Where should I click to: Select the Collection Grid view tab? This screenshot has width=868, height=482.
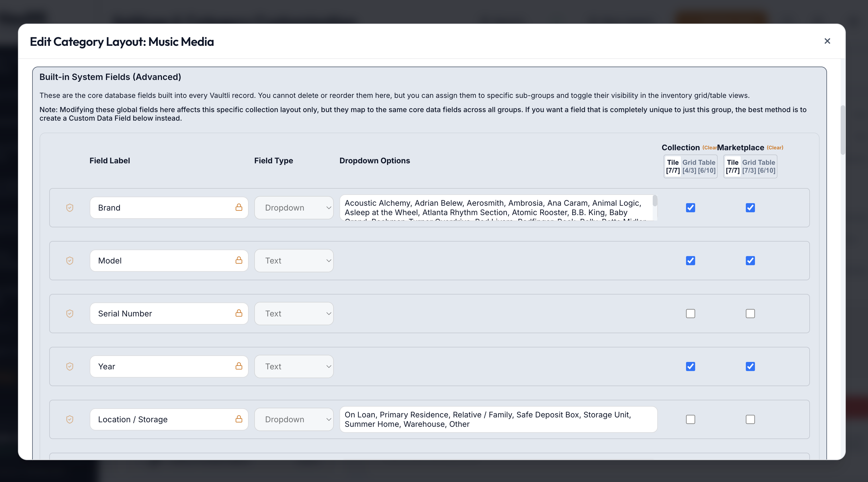[x=689, y=166]
